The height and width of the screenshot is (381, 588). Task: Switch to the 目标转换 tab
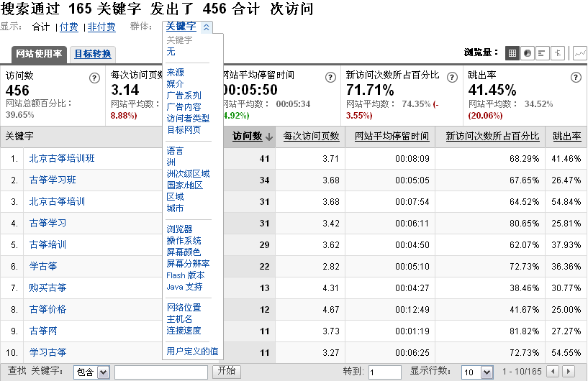(93, 54)
